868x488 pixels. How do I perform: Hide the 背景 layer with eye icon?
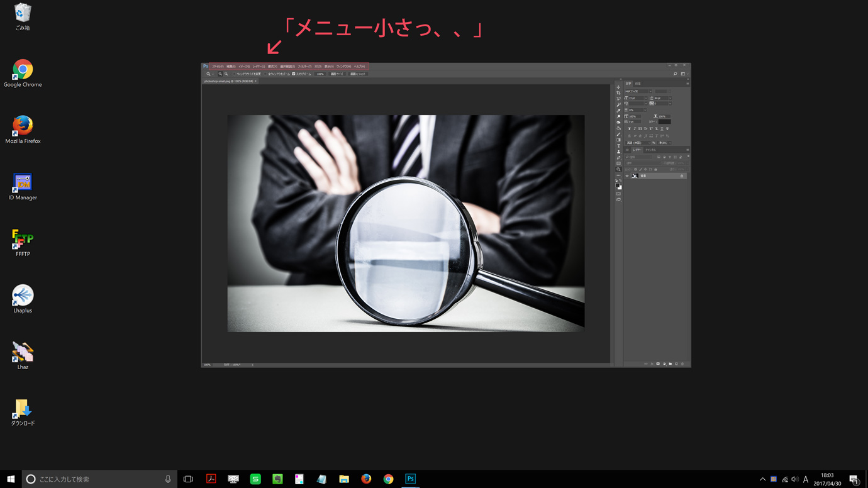[627, 176]
